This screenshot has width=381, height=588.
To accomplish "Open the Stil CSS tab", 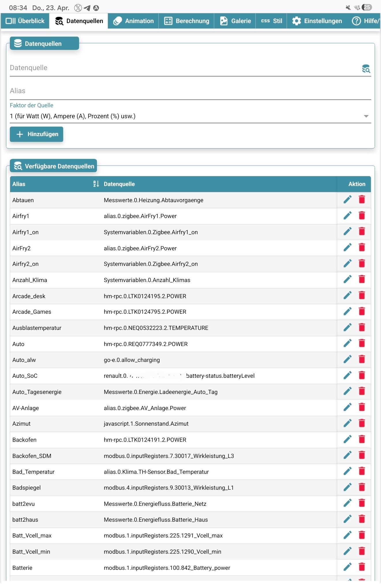I will coord(271,21).
